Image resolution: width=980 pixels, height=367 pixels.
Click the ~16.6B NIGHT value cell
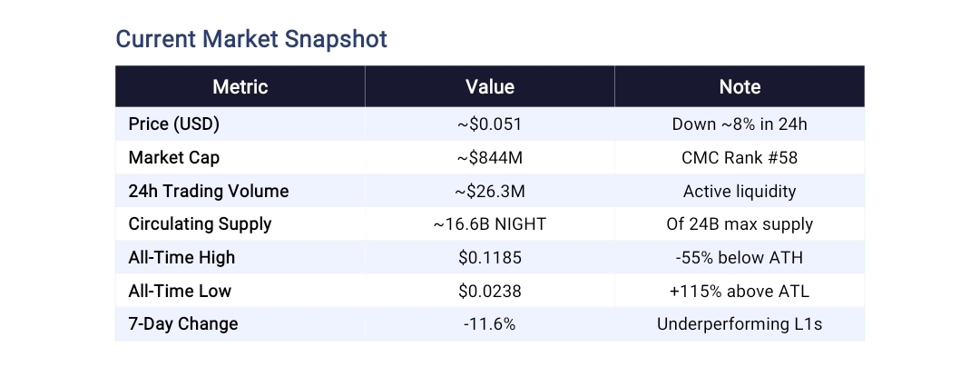(x=489, y=224)
